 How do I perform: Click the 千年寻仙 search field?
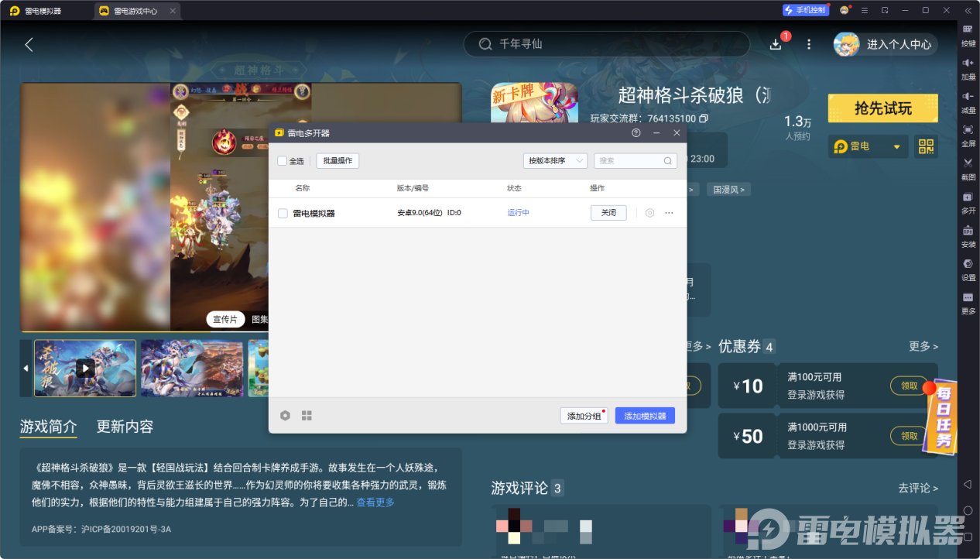606,44
